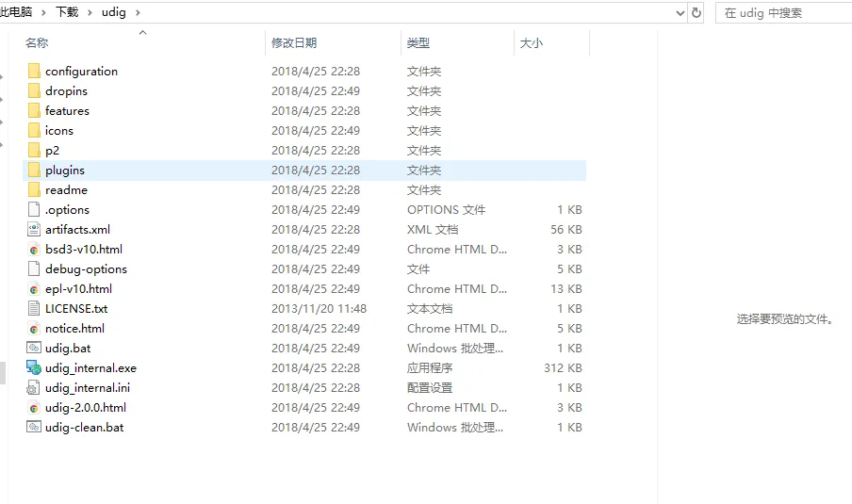852x504 pixels.
Task: Click the debug-options file icon
Action: tap(34, 268)
